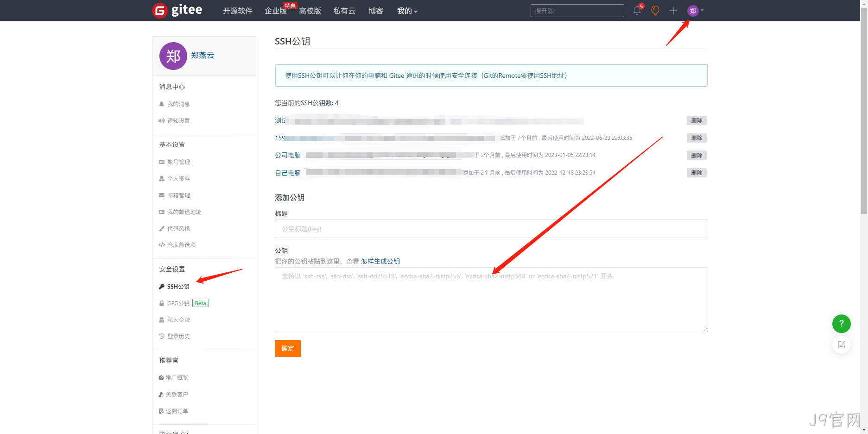Image resolution: width=868 pixels, height=434 pixels.
Task: Click the Gitee logo in header
Action: [x=177, y=10]
